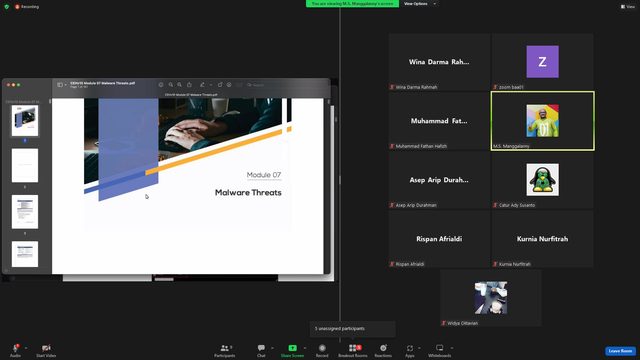Click the 5 unassigned participants tooltip
640x360 pixels.
[353, 329]
